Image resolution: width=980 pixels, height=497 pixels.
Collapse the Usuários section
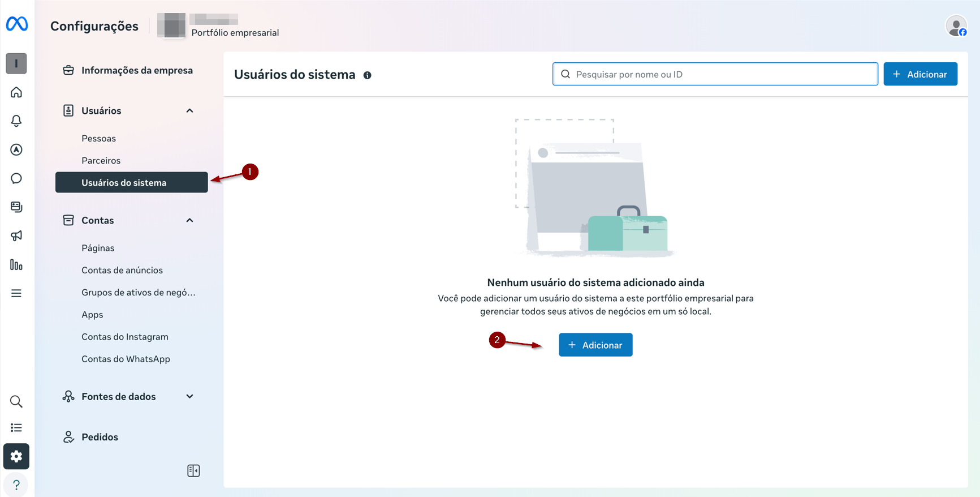click(x=190, y=111)
